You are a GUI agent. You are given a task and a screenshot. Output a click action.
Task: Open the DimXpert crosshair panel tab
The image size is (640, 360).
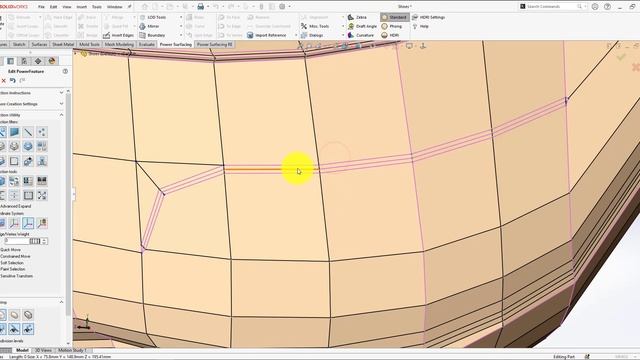(38, 61)
